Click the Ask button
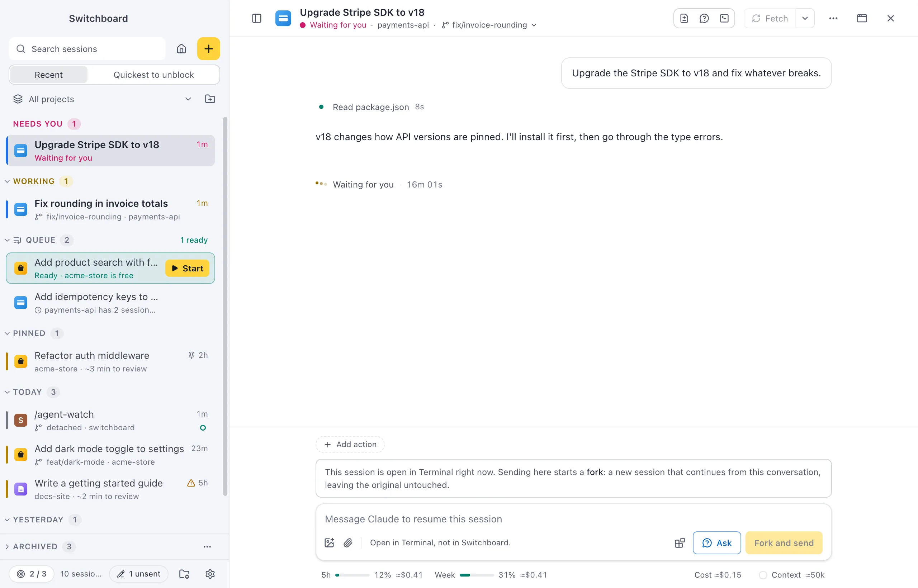Viewport: 918px width, 588px height. point(717,542)
